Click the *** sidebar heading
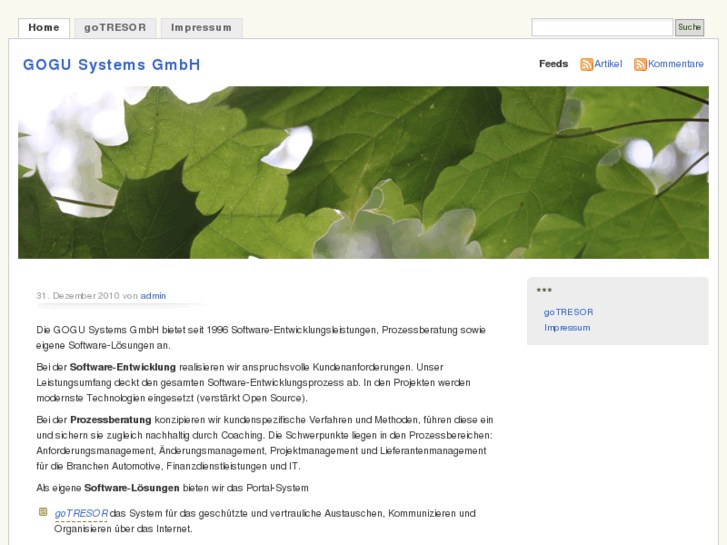 (544, 291)
